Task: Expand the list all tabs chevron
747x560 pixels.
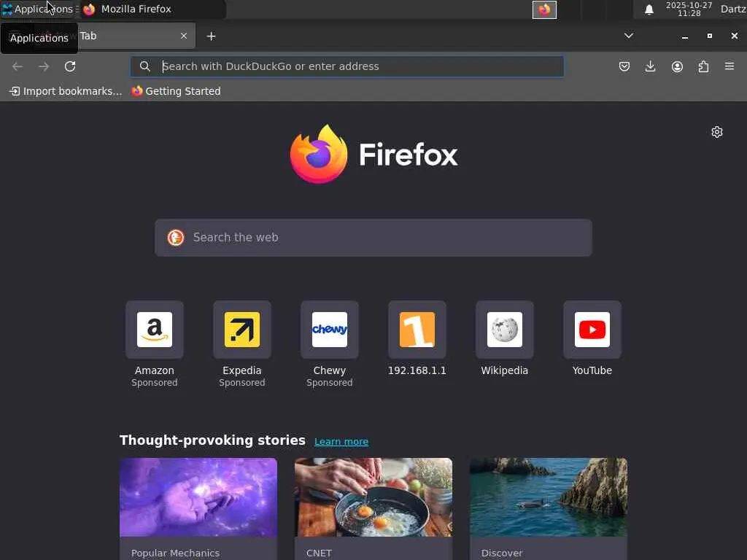Action: click(x=629, y=36)
